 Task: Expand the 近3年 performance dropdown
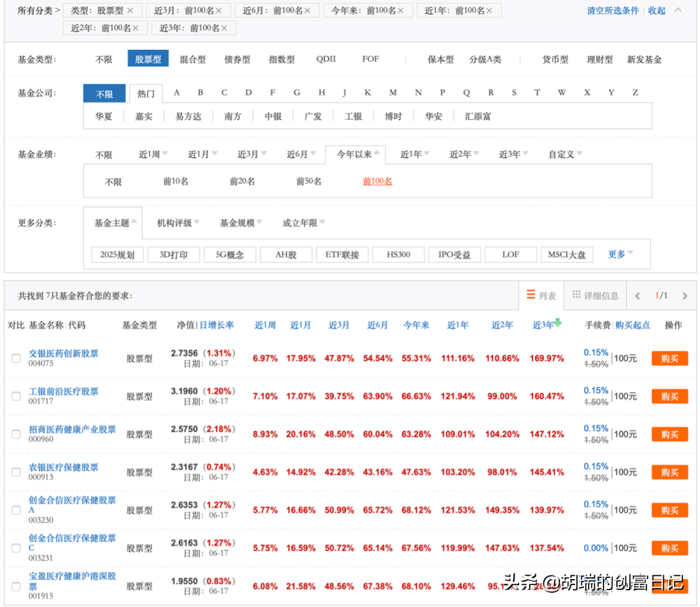[513, 154]
